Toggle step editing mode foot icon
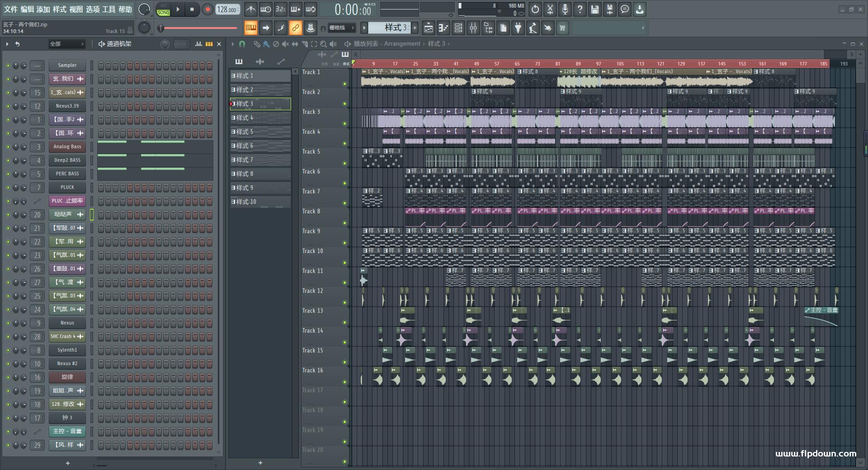868x470 pixels. pyautogui.click(x=281, y=28)
